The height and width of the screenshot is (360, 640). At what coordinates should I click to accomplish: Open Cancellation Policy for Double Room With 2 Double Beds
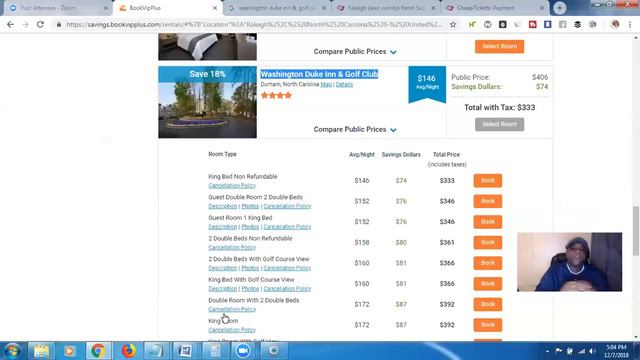tap(232, 309)
